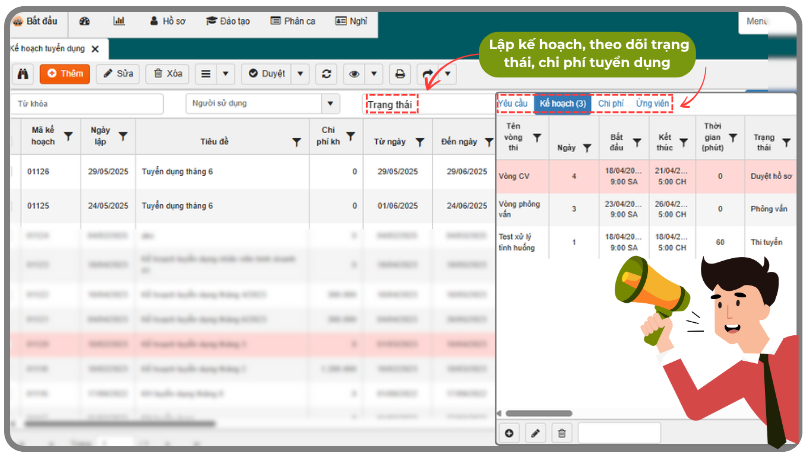
Task: Click Đến ngày 29/06/2025 cell
Action: tap(467, 172)
